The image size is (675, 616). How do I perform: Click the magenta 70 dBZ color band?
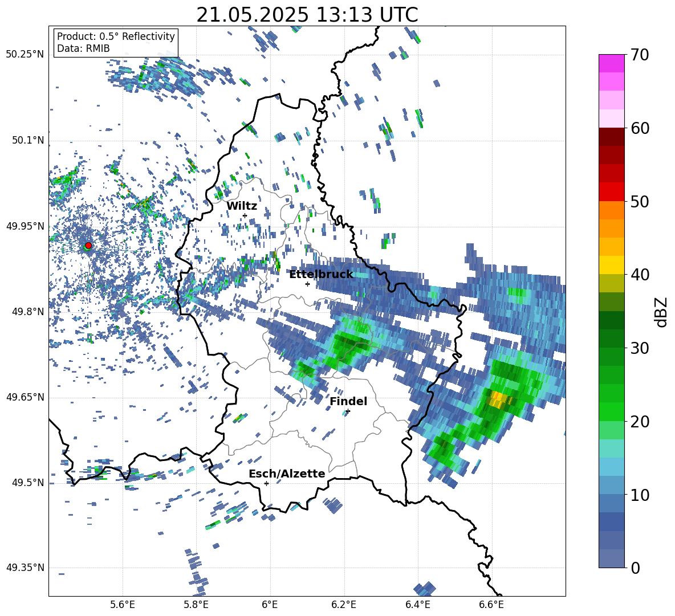pyautogui.click(x=611, y=63)
